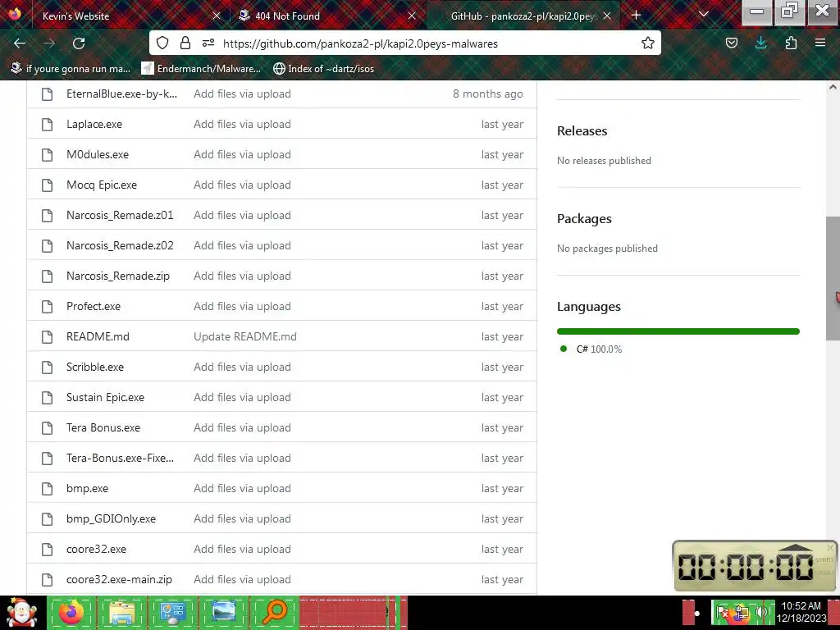Go back to the previous page

(x=20, y=43)
